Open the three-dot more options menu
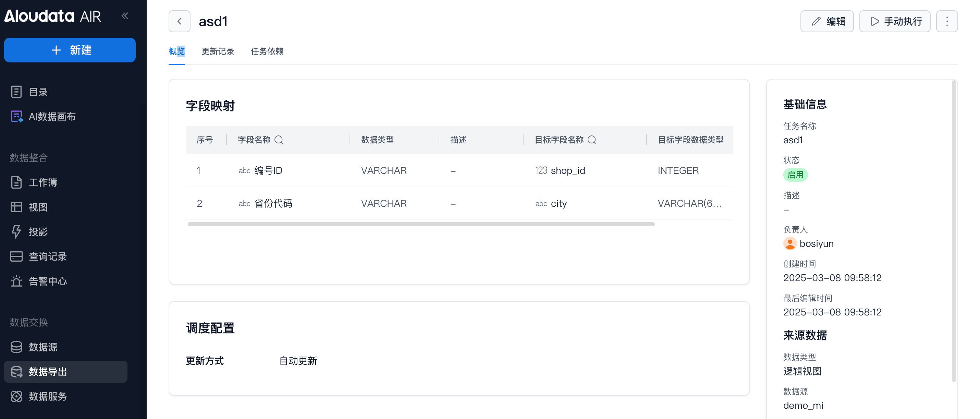This screenshot has height=419, width=980. point(946,21)
